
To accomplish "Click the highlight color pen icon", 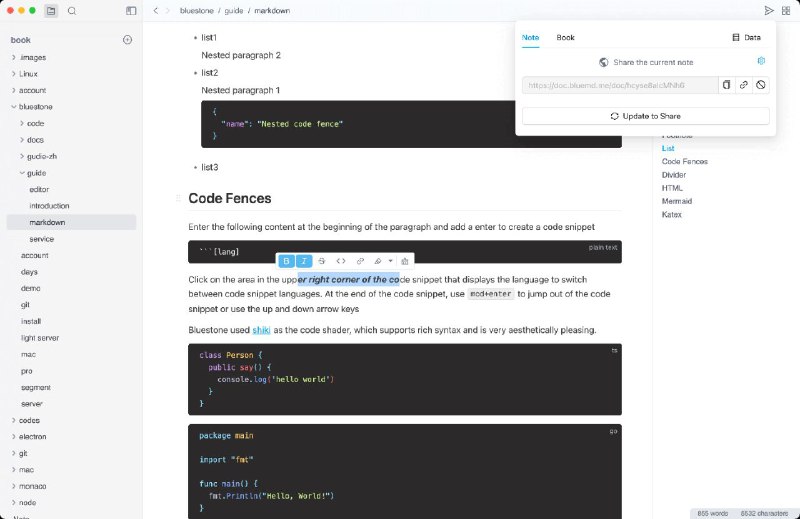I will [x=378, y=261].
